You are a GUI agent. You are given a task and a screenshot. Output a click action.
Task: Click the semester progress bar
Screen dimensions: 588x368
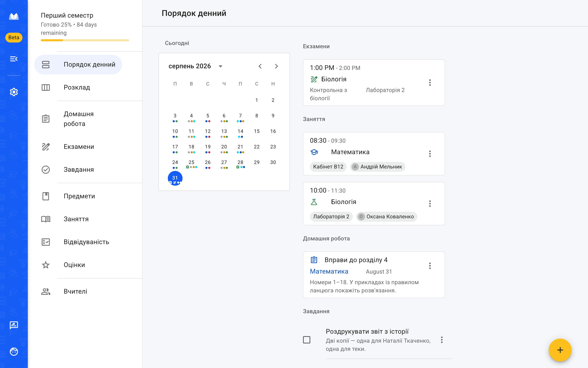(x=85, y=40)
